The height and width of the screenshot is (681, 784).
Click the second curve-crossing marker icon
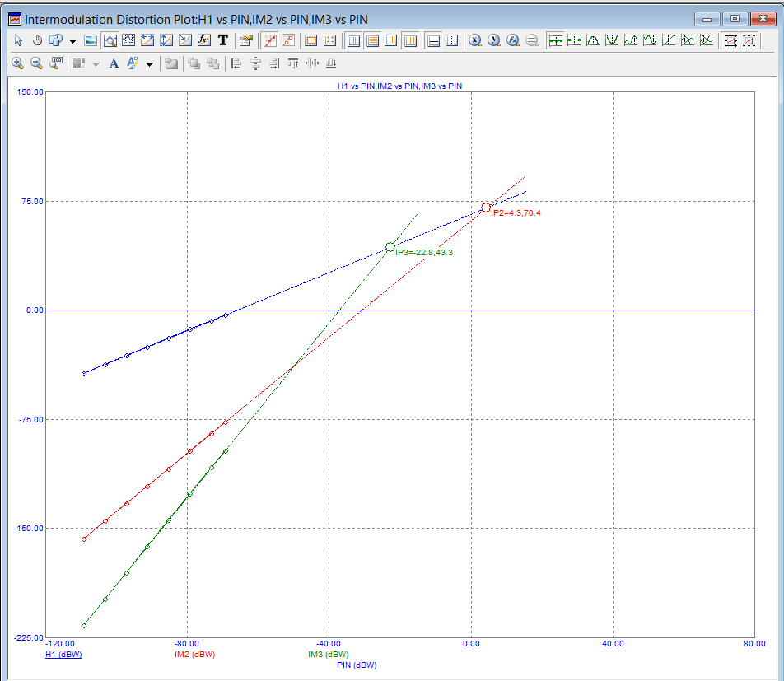pyautogui.click(x=707, y=40)
